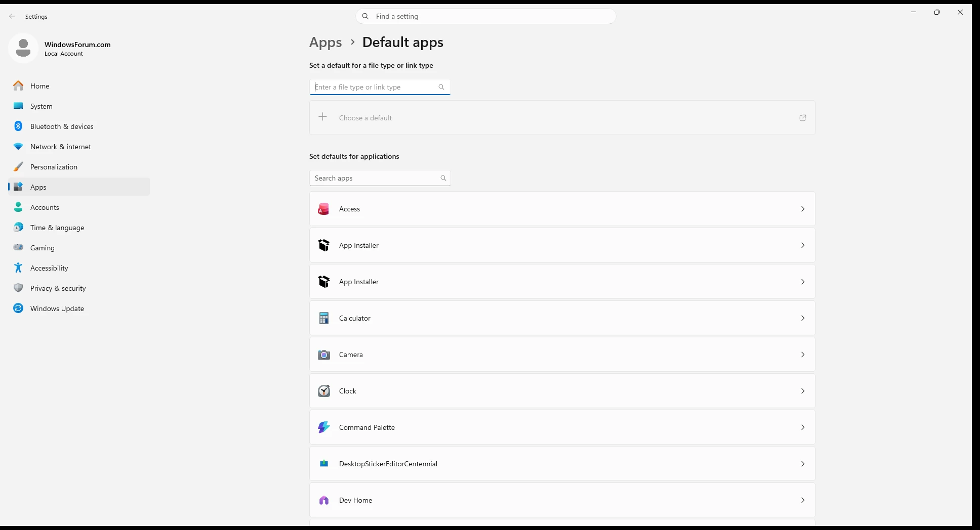Click the Command Palette lightning icon
The width and height of the screenshot is (980, 530).
point(324,427)
